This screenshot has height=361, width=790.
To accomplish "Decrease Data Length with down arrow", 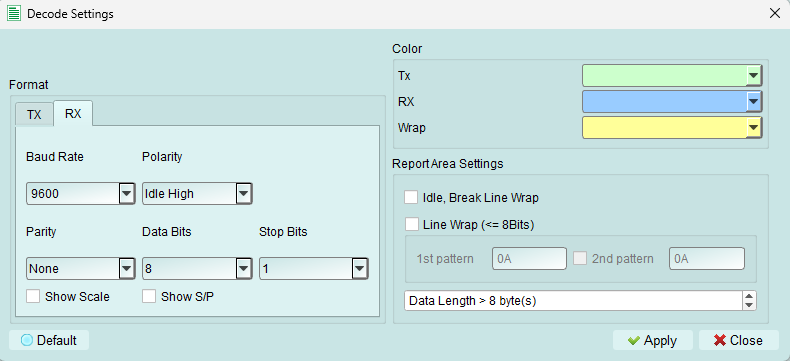I will click(x=750, y=306).
